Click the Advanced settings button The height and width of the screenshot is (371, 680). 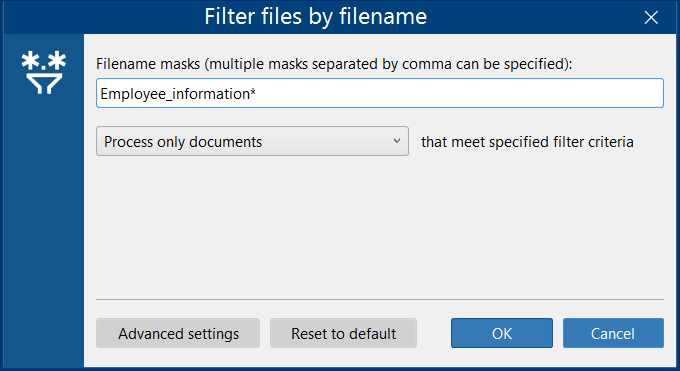(178, 333)
